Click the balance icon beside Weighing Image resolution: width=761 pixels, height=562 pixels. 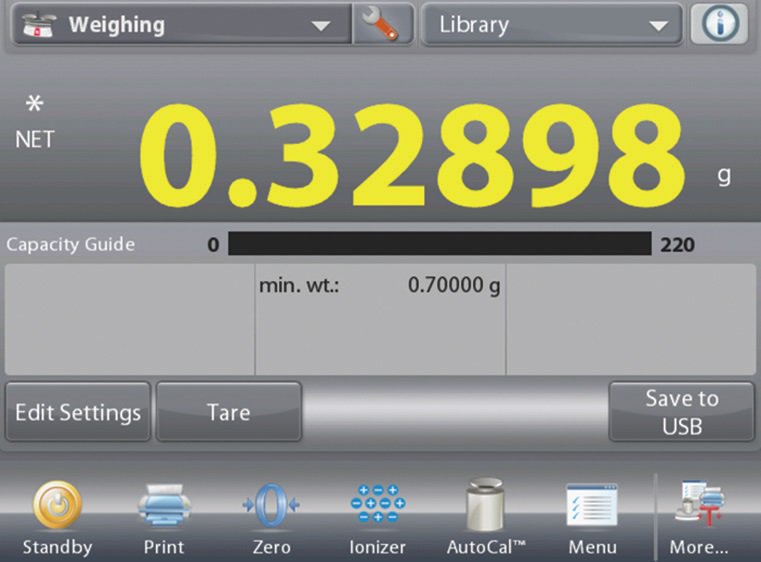point(39,25)
